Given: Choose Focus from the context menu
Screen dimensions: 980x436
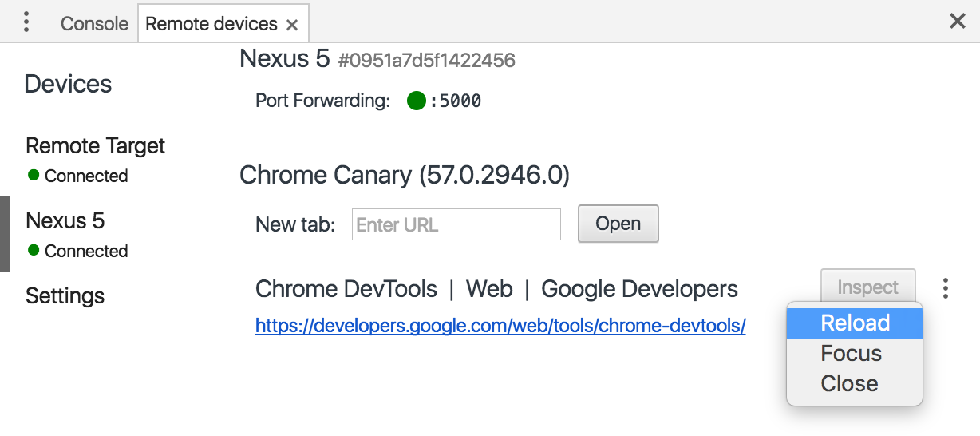Looking at the screenshot, I should click(852, 354).
